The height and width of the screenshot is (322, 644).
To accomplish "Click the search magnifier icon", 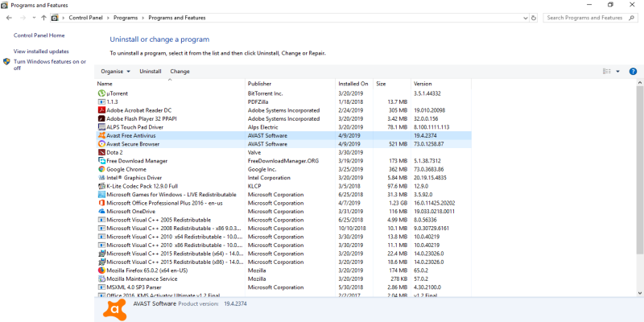I will (x=631, y=18).
